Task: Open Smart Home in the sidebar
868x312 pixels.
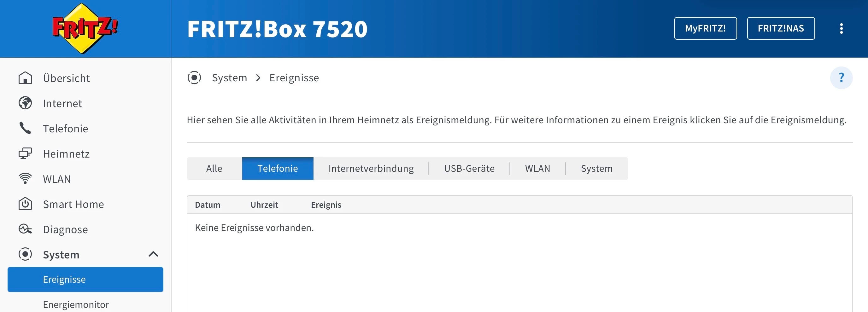Action: click(73, 204)
